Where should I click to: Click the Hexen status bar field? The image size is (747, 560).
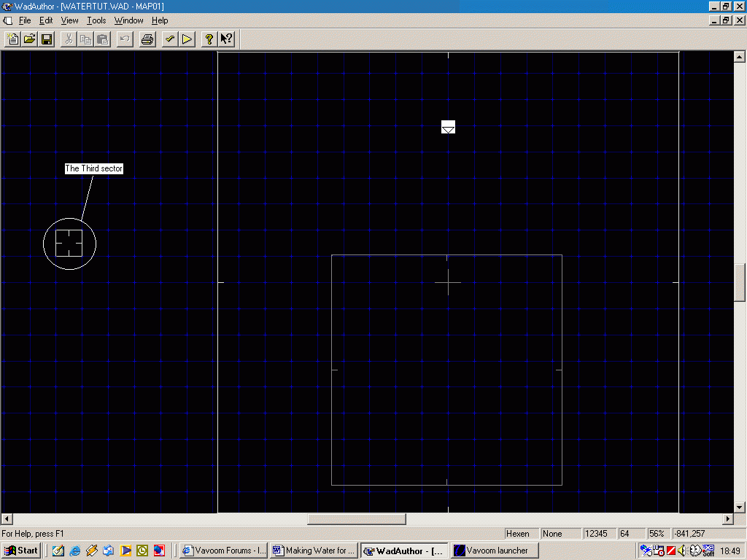click(x=520, y=533)
